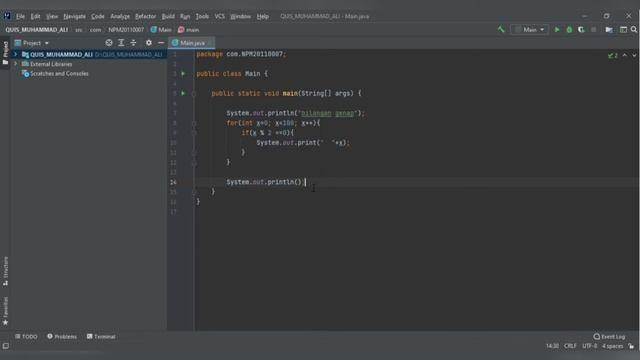The image size is (640, 360).
Task: Place cursor in package declaration line
Action: (x=241, y=54)
